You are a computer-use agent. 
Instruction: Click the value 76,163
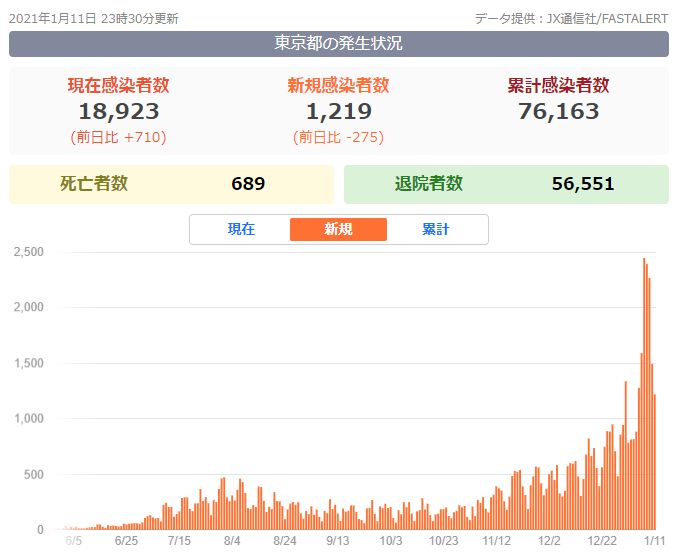pyautogui.click(x=559, y=111)
